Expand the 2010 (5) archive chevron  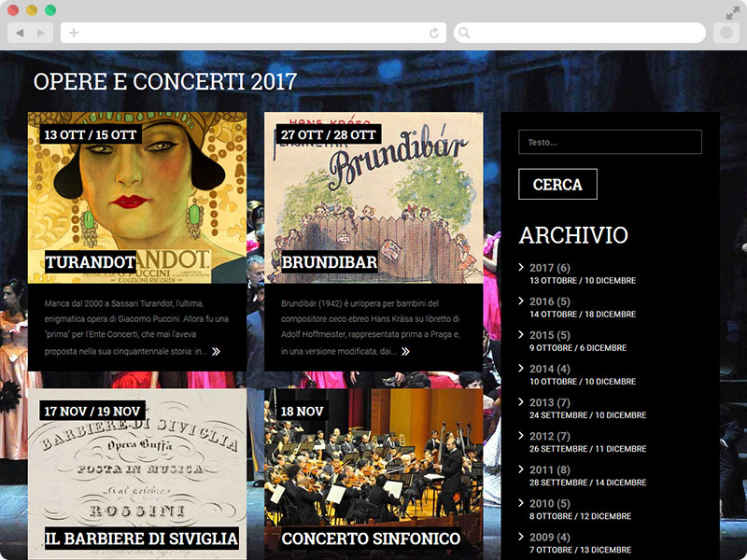click(x=521, y=502)
